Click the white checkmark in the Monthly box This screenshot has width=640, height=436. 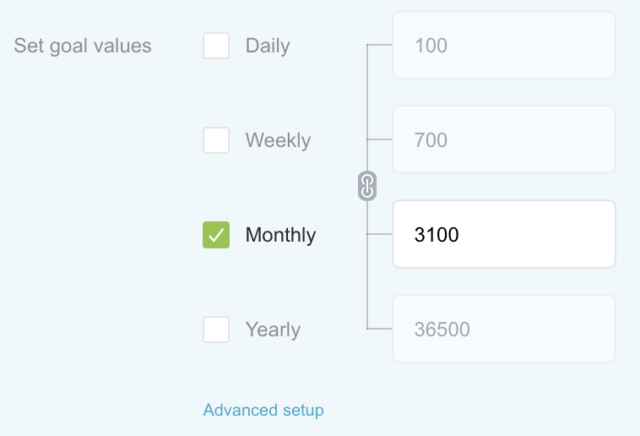(x=216, y=235)
